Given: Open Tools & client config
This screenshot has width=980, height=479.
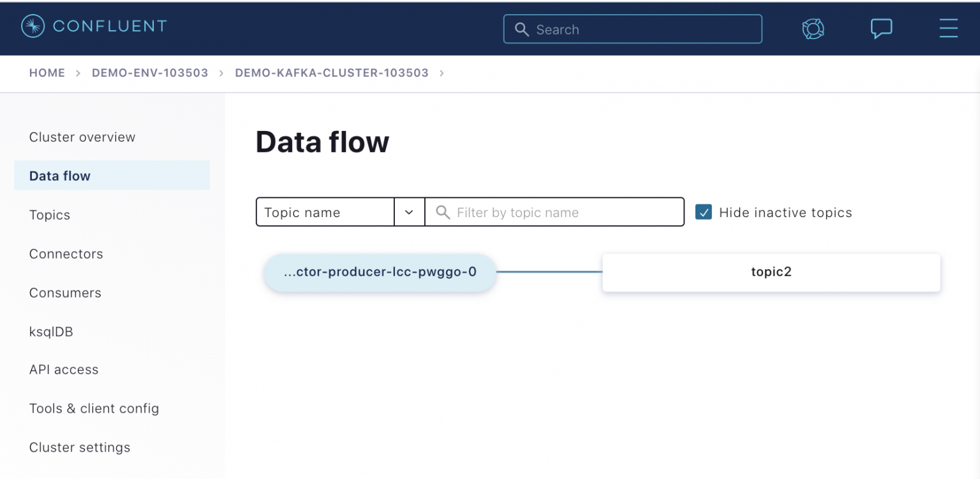Looking at the screenshot, I should (x=94, y=408).
